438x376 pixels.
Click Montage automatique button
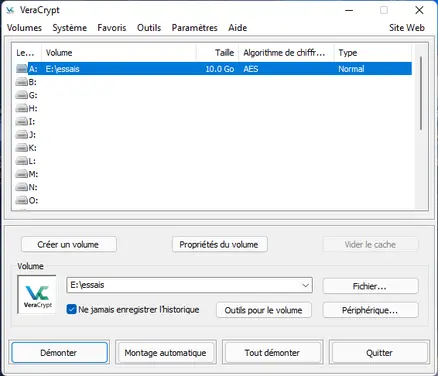pos(166,352)
